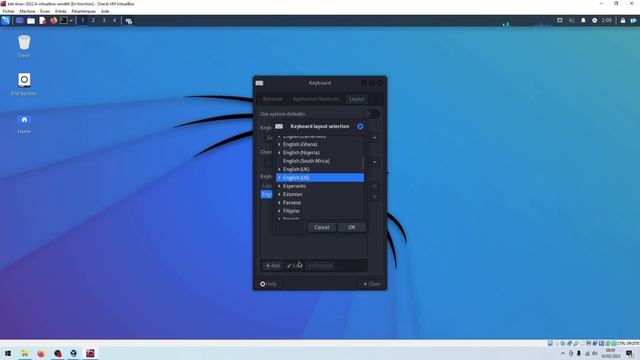
Task: Click the Kali panel clock
Action: click(607, 20)
